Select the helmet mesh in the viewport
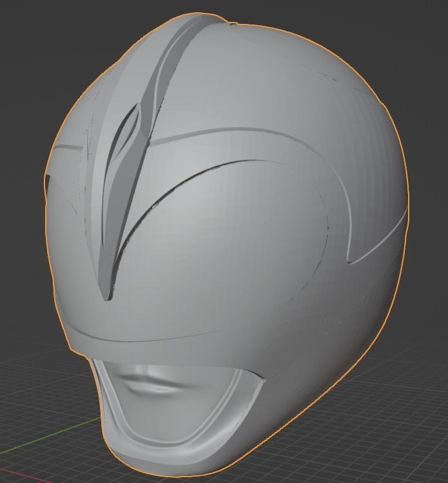 click(228, 246)
